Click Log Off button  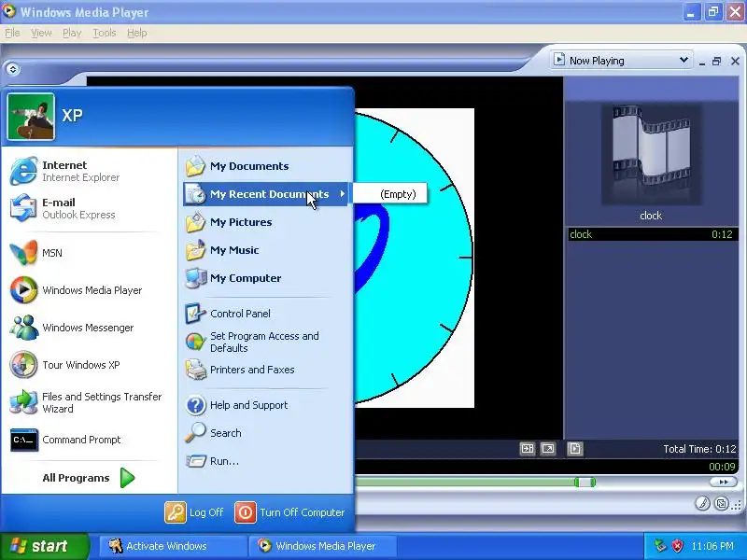coord(194,512)
